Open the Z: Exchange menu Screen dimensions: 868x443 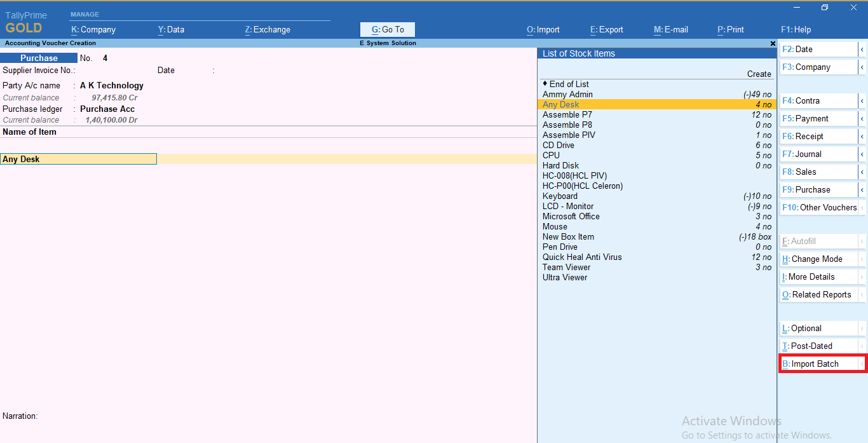coord(267,29)
